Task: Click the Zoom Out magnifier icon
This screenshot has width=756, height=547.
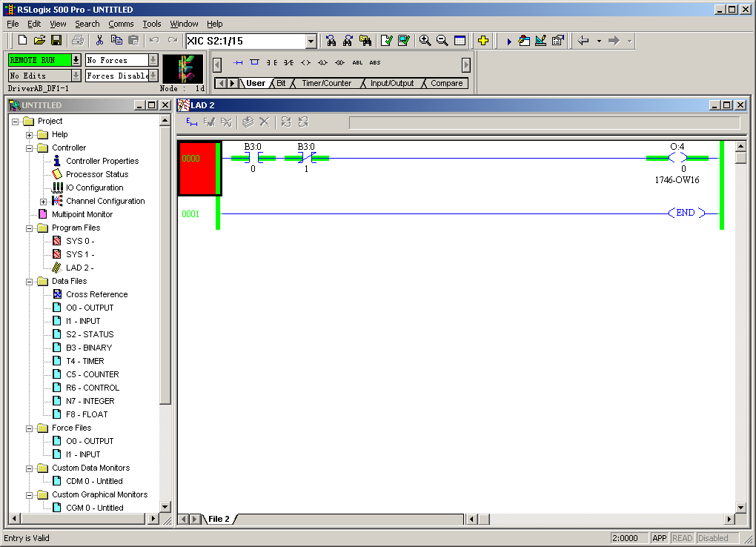Action: pos(442,41)
